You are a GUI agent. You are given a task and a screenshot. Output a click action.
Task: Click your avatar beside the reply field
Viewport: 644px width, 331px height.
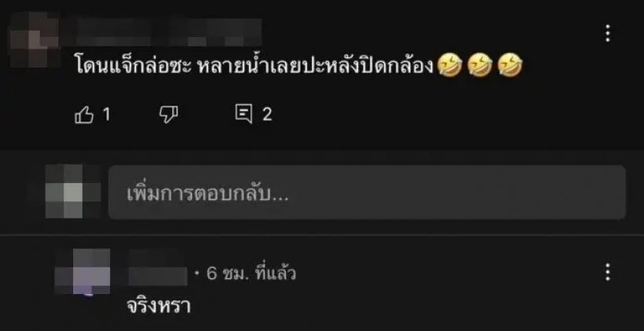73,191
